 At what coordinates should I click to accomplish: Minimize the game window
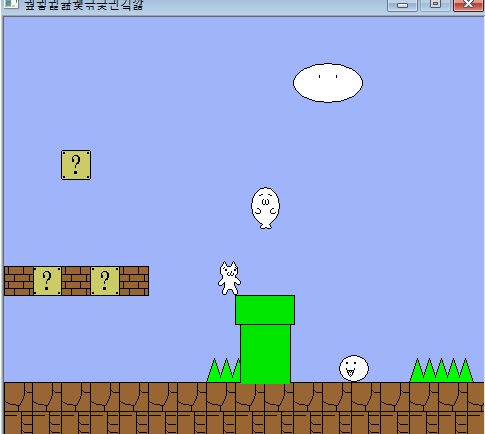pos(402,5)
